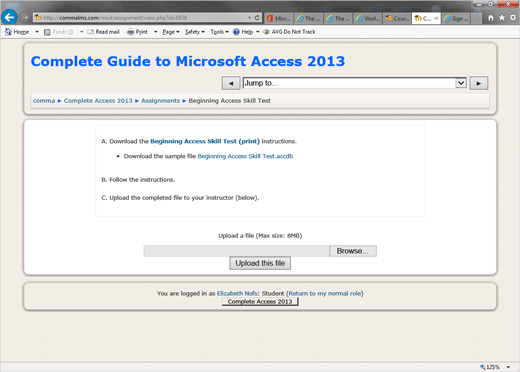The height and width of the screenshot is (372, 520).
Task: Click 'B. Follow the instructions.' text
Action: coord(138,180)
